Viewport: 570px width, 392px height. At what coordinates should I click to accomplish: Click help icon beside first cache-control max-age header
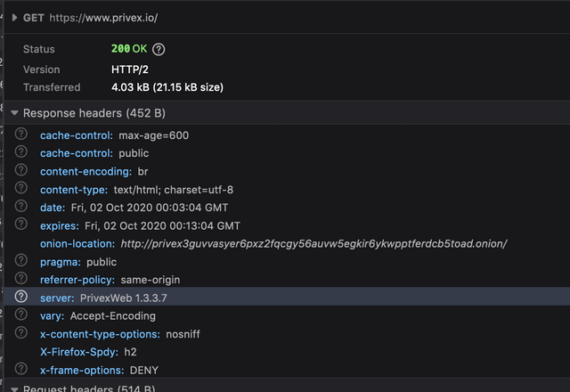point(21,135)
